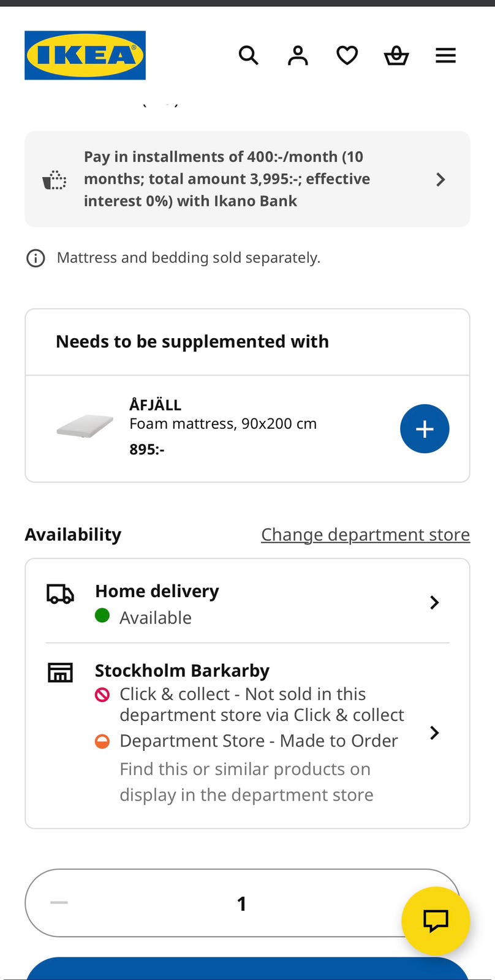Image resolution: width=495 pixels, height=980 pixels.
Task: Open the user account icon
Action: [x=298, y=55]
